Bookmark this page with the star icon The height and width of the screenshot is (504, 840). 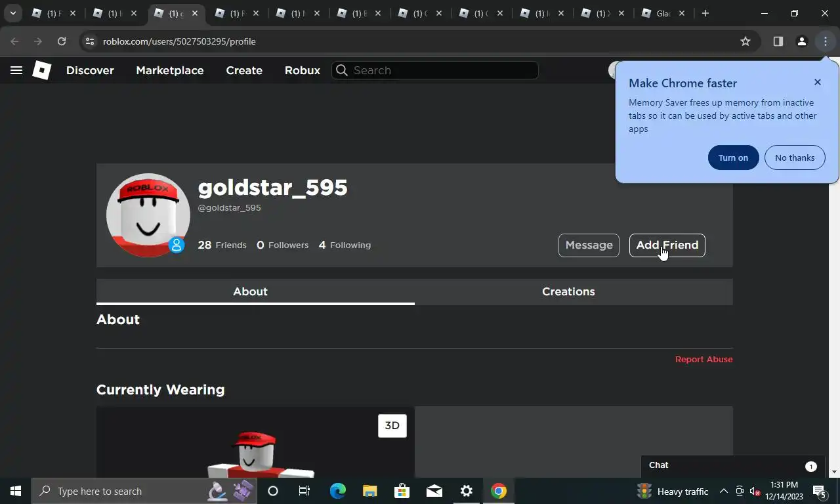click(745, 41)
